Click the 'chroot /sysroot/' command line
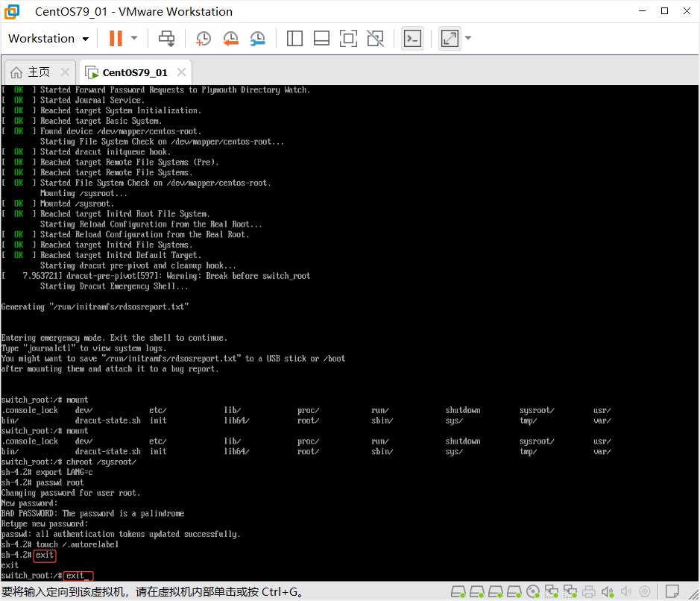Image resolution: width=700 pixels, height=601 pixels. pyautogui.click(x=69, y=462)
